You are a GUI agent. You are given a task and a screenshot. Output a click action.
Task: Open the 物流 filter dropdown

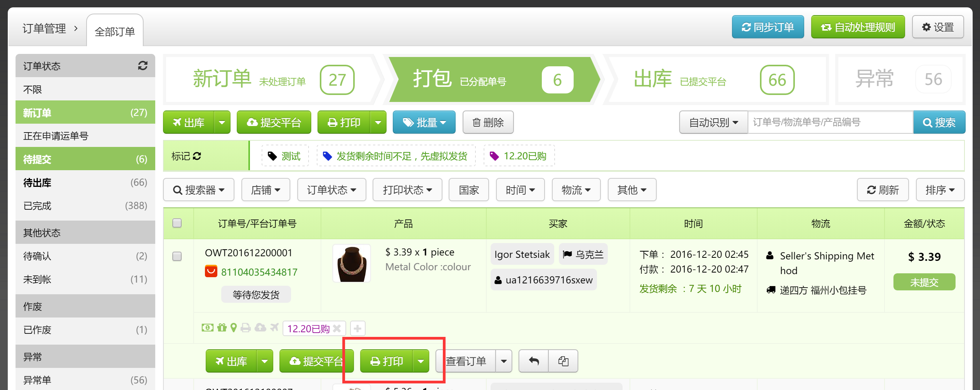(576, 190)
